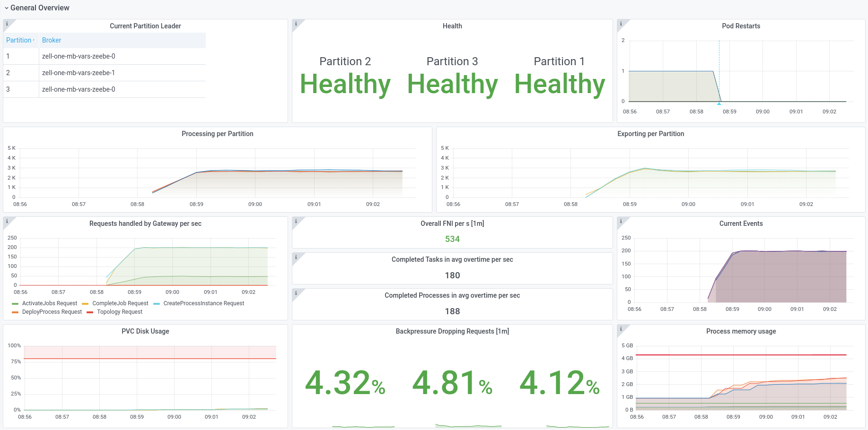Open PVC Disk Usage panel title menu
The height and width of the screenshot is (430, 868).
pos(145,331)
